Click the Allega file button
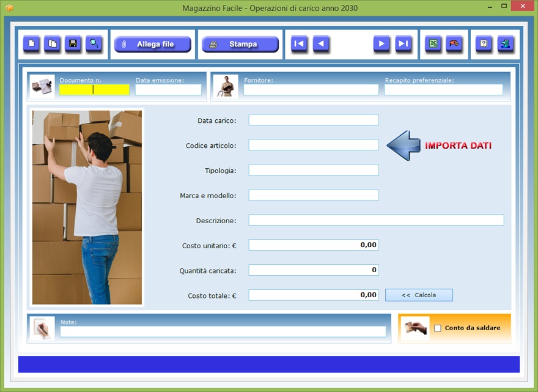 pyautogui.click(x=153, y=44)
